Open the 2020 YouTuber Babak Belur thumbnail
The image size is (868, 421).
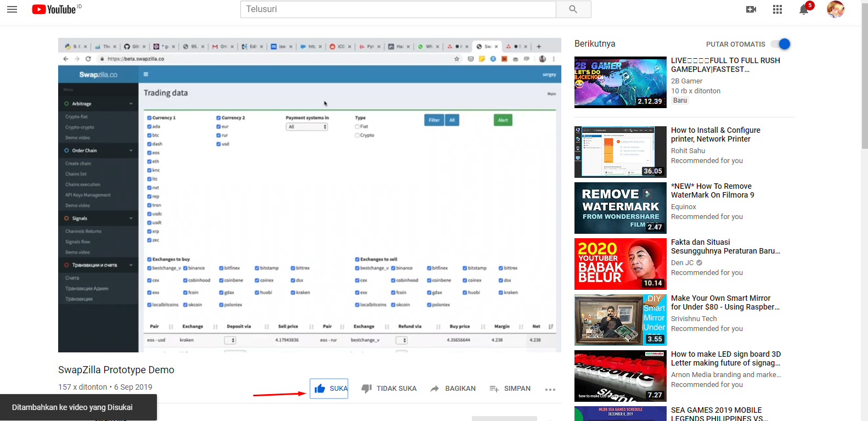coord(621,264)
